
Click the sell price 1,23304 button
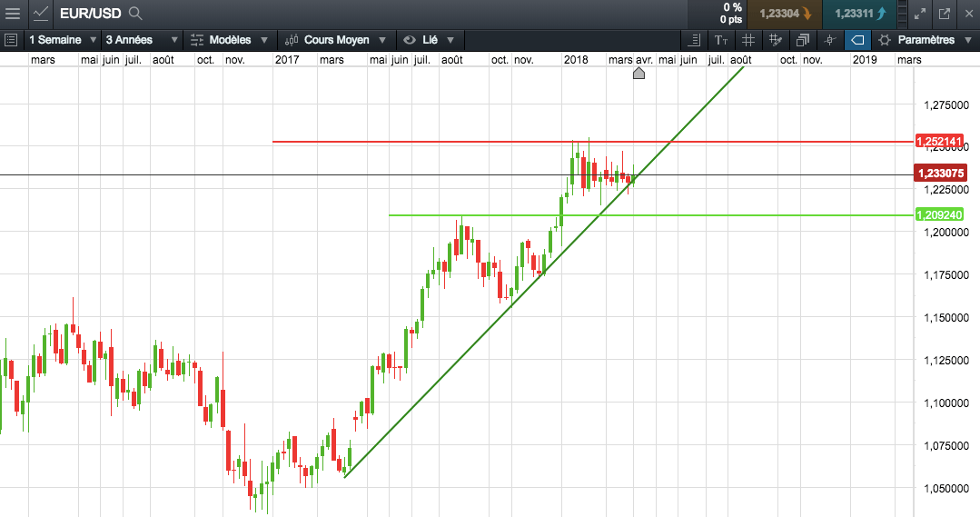[785, 13]
